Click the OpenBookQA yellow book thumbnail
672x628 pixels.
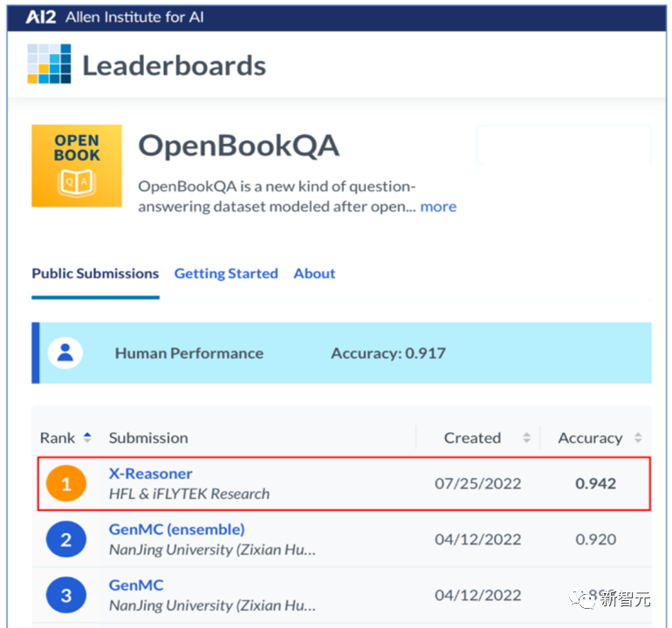[x=77, y=166]
